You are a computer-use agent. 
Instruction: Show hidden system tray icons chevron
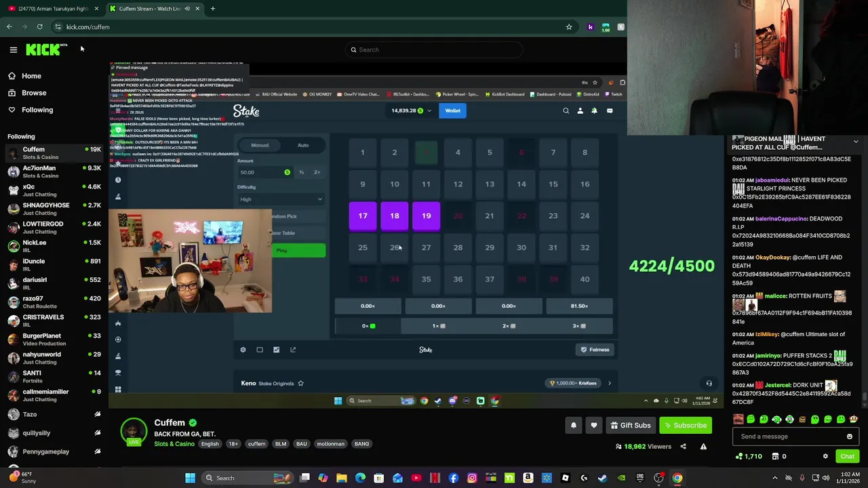[x=775, y=478]
